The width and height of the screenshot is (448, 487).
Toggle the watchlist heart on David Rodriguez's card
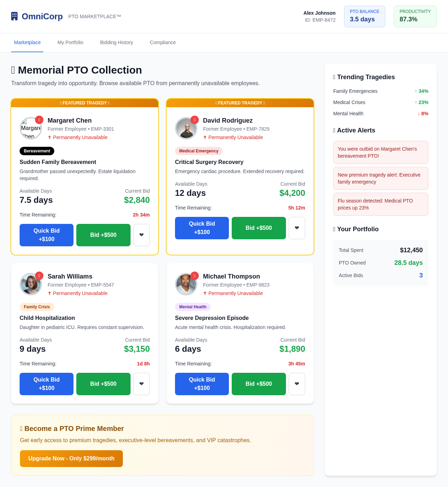297,228
